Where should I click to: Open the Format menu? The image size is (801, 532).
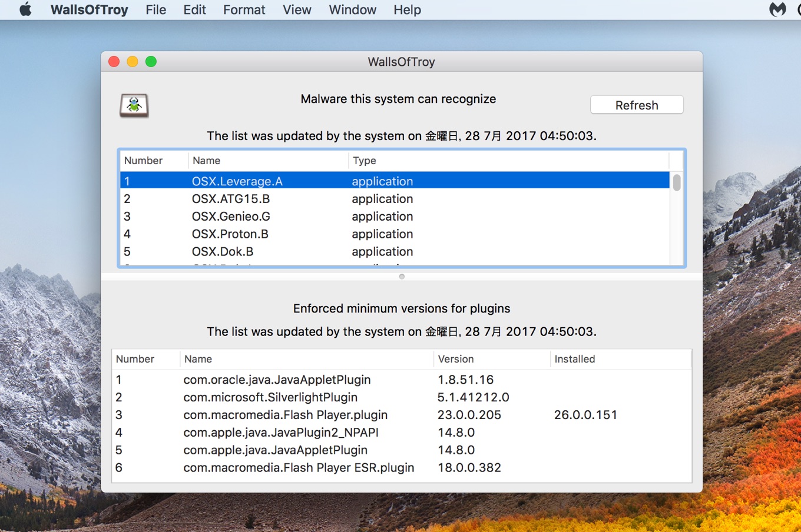[244, 9]
